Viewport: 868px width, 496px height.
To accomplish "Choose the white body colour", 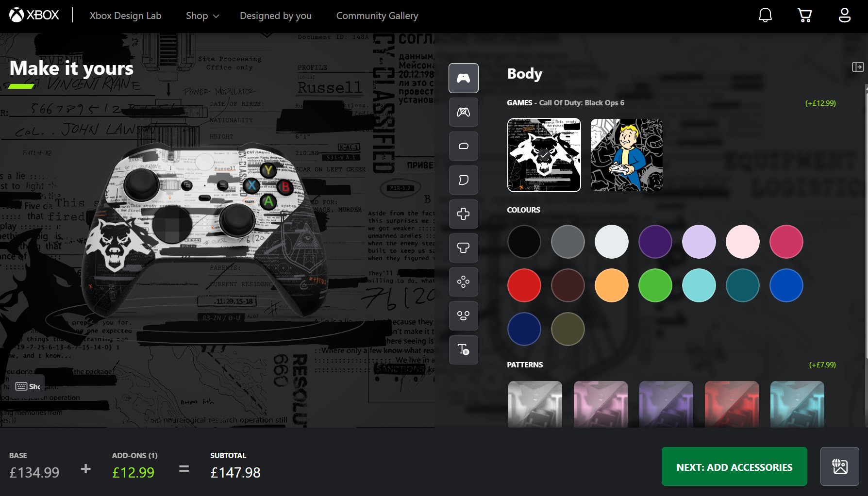I will click(x=612, y=242).
